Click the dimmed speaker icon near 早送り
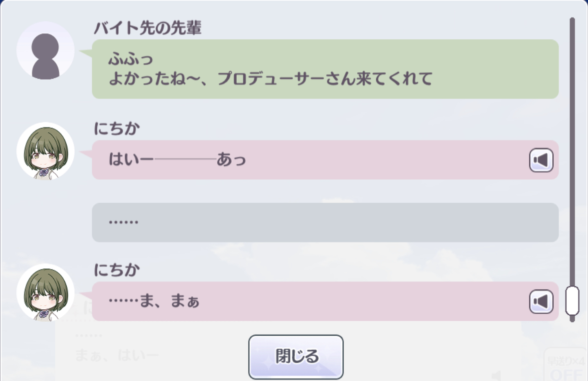The width and height of the screenshot is (588, 381). [496, 375]
